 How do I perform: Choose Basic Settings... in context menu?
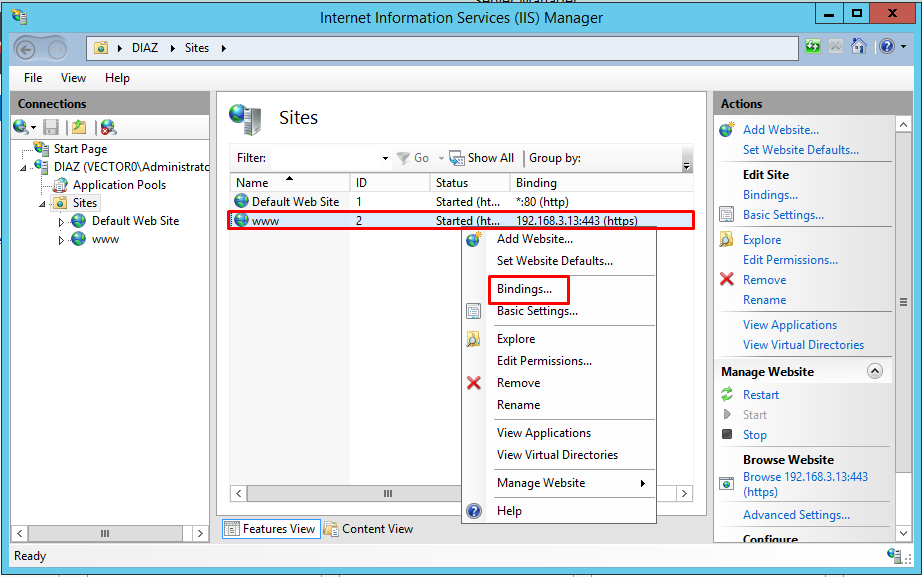click(x=537, y=311)
